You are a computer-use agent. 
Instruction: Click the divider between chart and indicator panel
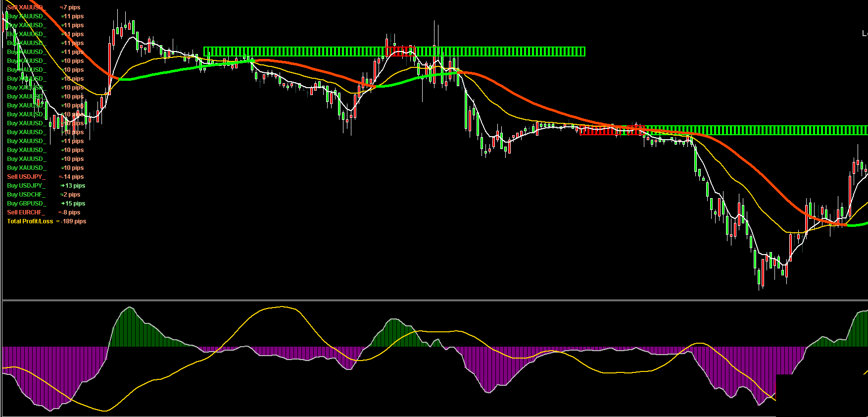click(434, 300)
